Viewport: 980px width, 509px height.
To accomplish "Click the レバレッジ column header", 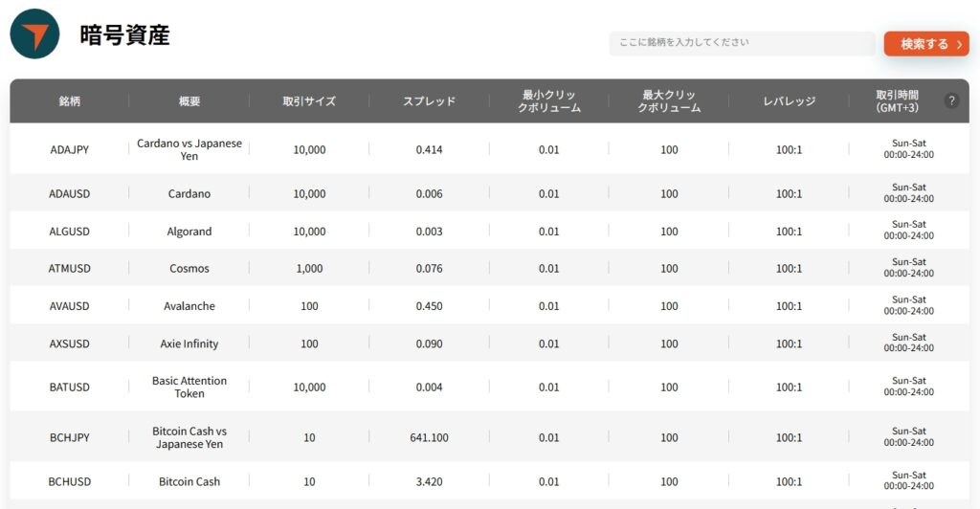I will tap(789, 101).
